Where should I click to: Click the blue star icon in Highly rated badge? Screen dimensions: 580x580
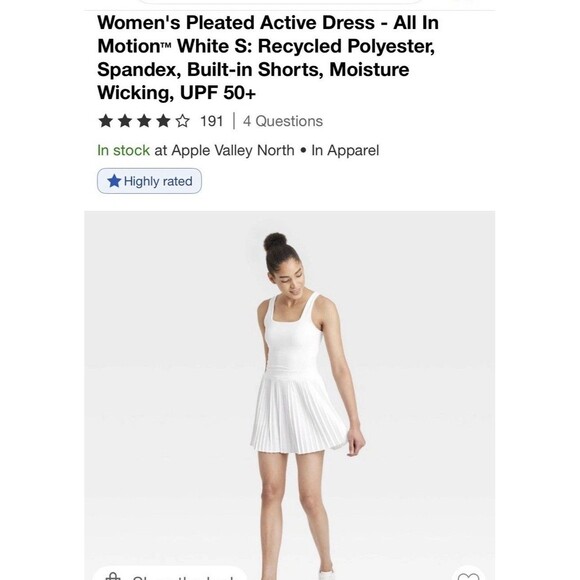[114, 181]
